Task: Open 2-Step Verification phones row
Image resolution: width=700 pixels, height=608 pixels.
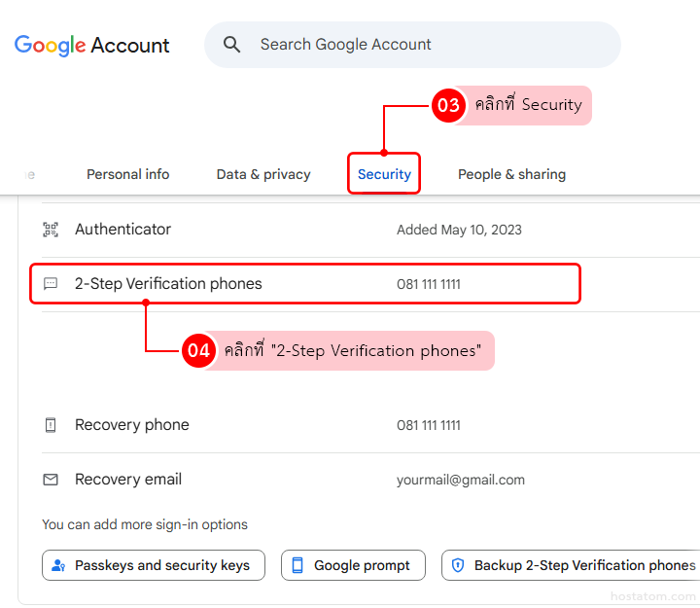Action: click(292, 284)
